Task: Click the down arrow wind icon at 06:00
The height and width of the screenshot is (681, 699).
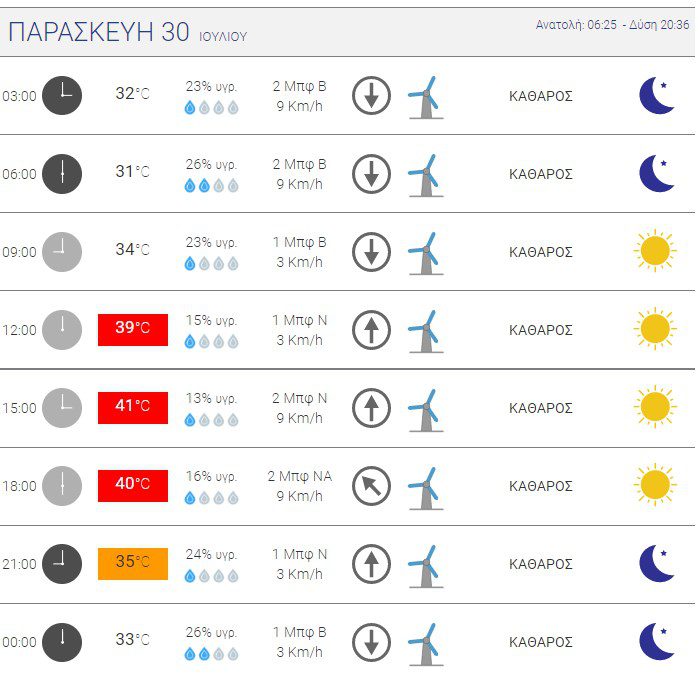Action: [x=371, y=174]
